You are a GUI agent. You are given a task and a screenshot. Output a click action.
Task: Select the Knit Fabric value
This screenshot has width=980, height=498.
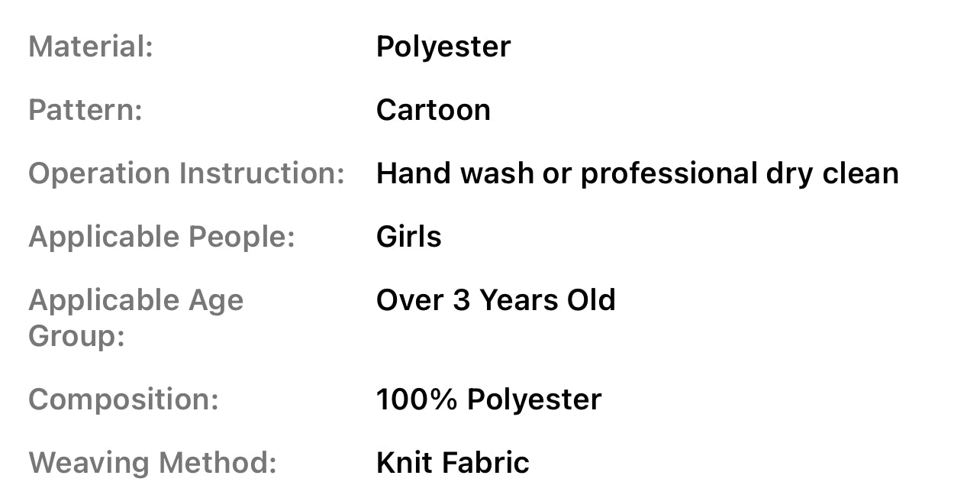click(453, 463)
